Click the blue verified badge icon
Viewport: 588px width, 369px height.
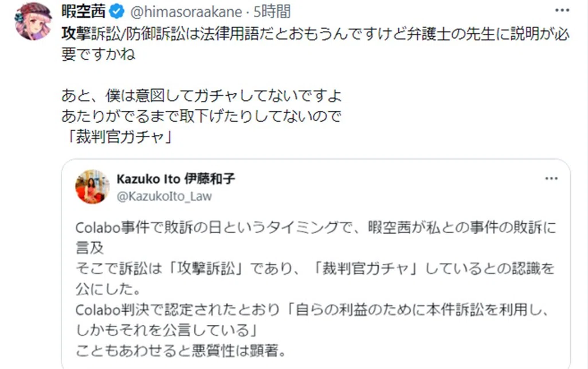(x=117, y=12)
